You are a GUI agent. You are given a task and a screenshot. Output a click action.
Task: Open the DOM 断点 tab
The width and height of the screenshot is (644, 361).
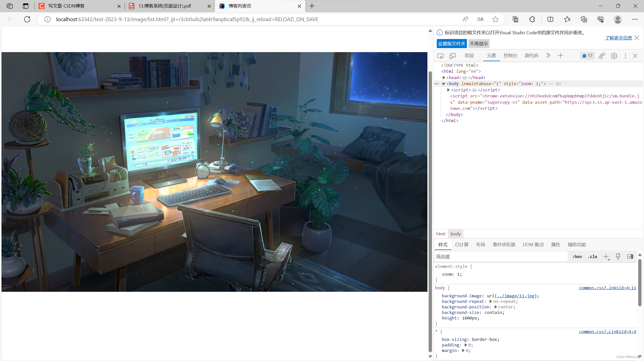[x=533, y=244]
